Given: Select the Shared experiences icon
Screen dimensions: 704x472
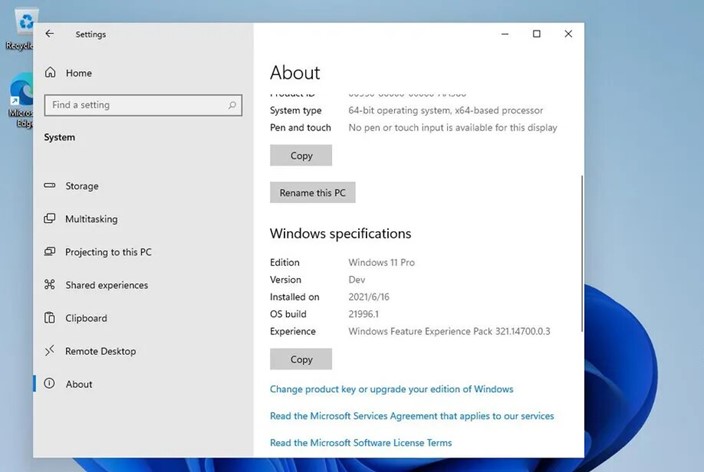Looking at the screenshot, I should coord(49,284).
